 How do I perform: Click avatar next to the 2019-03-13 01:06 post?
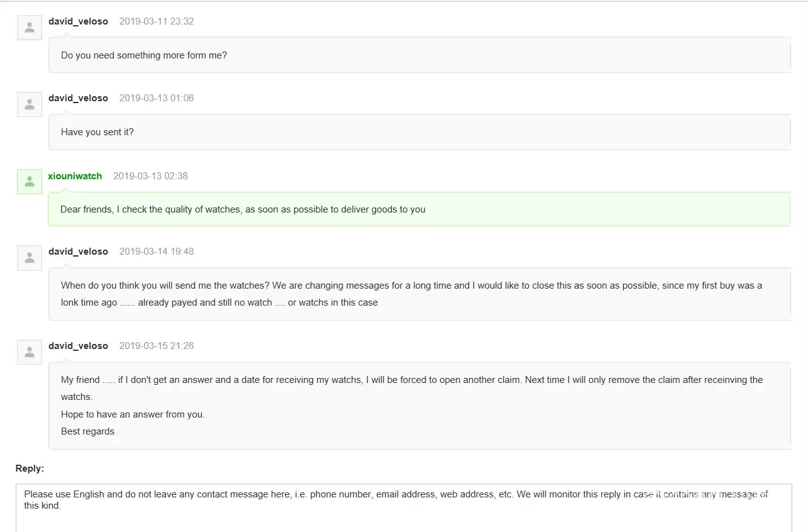point(29,104)
